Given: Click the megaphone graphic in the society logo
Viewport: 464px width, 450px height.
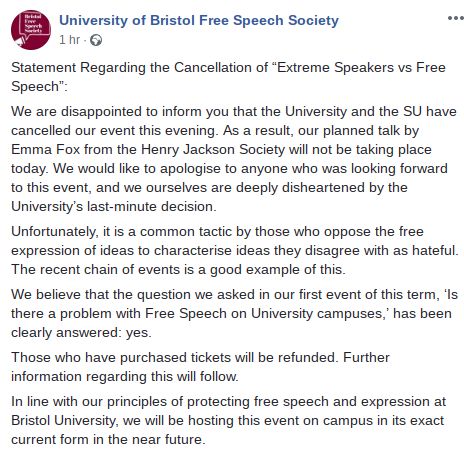Looking at the screenshot, I should tap(19, 41).
